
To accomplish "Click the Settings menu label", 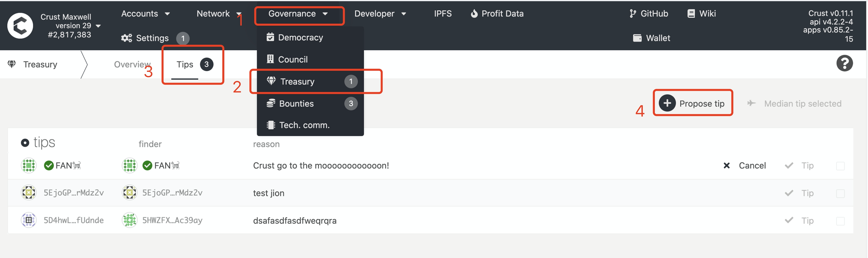I will click(152, 38).
